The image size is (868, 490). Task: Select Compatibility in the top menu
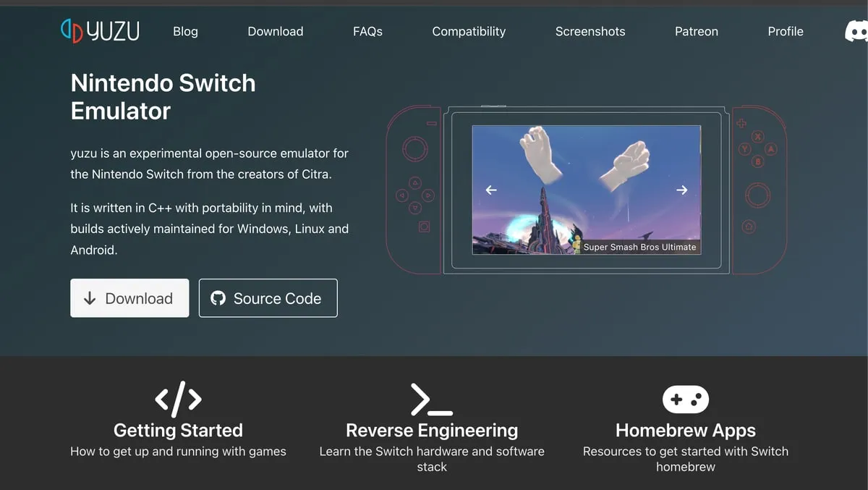point(469,31)
